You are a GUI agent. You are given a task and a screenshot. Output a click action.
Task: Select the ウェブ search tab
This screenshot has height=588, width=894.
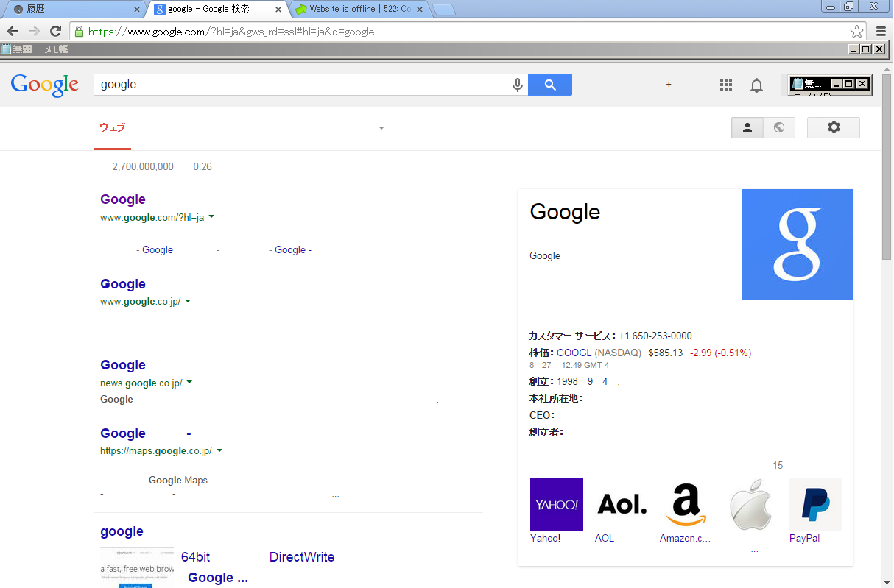click(x=113, y=127)
